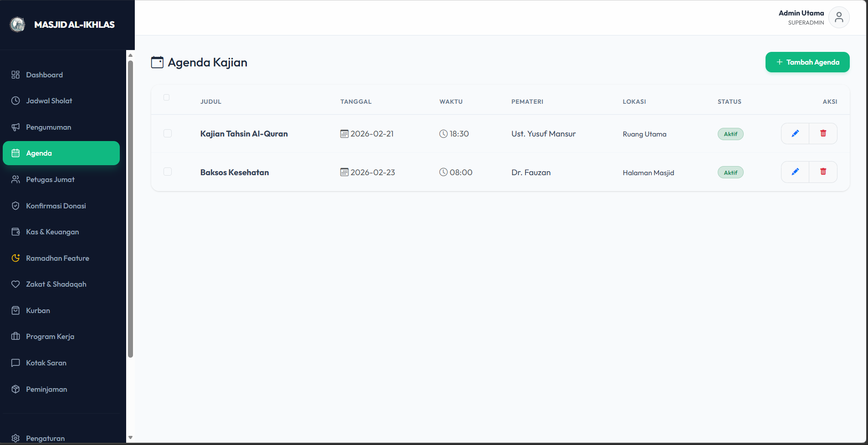Go to Peminjaman section
Viewport: 868px width, 445px height.
[61, 389]
